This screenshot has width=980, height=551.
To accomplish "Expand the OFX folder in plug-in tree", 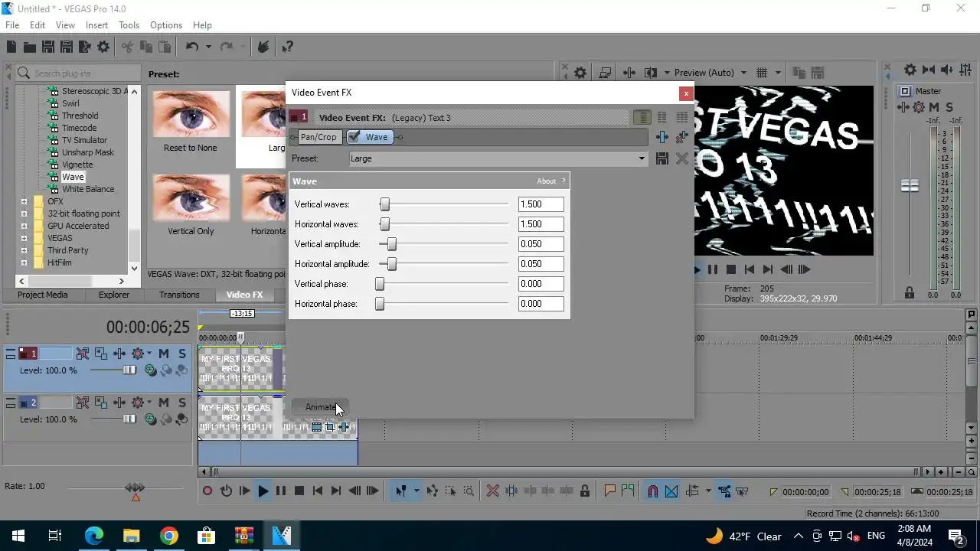I will [x=24, y=201].
